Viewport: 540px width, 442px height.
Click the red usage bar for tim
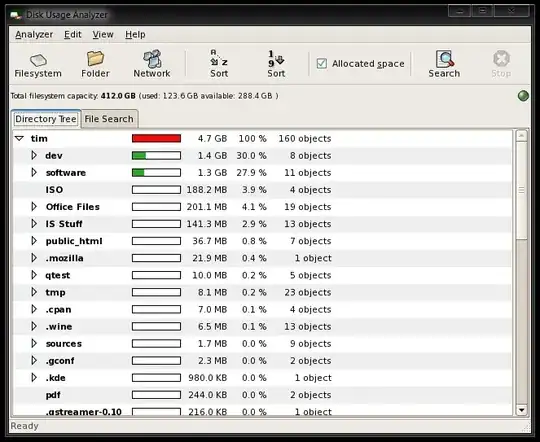(156, 138)
